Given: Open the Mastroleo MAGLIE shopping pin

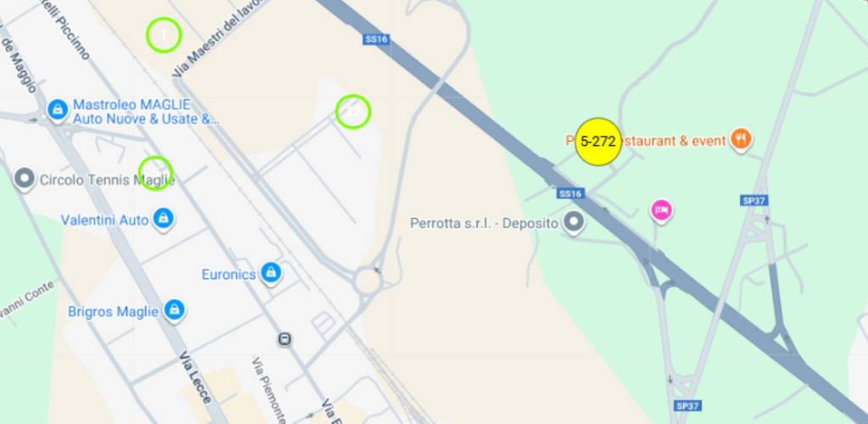Looking at the screenshot, I should click(58, 109).
